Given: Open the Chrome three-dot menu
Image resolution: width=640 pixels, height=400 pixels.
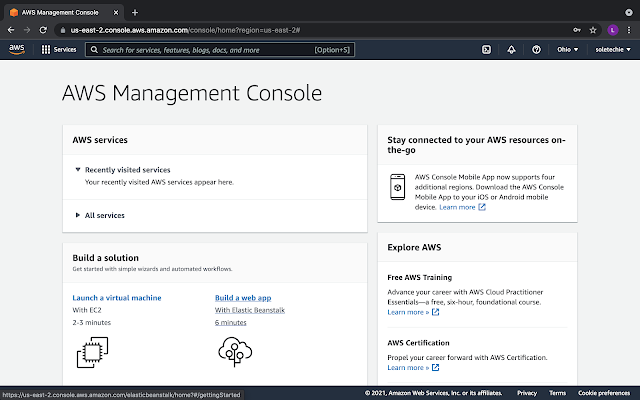Looking at the screenshot, I should pos(629,30).
